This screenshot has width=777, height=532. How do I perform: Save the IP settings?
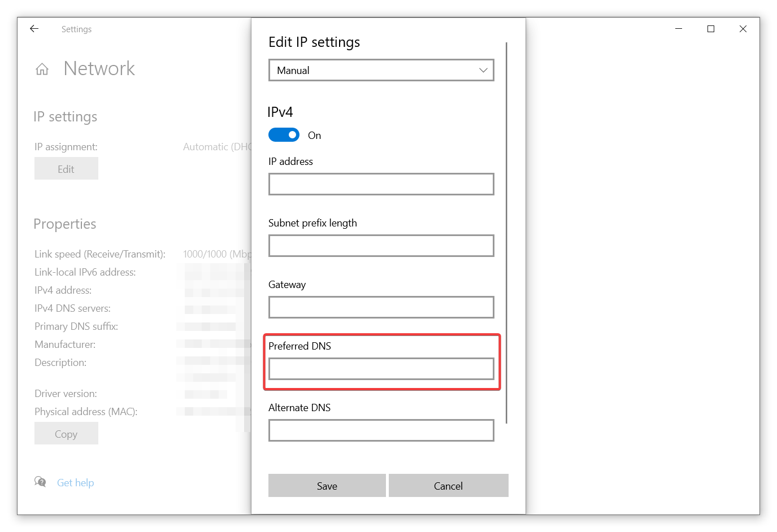point(327,486)
